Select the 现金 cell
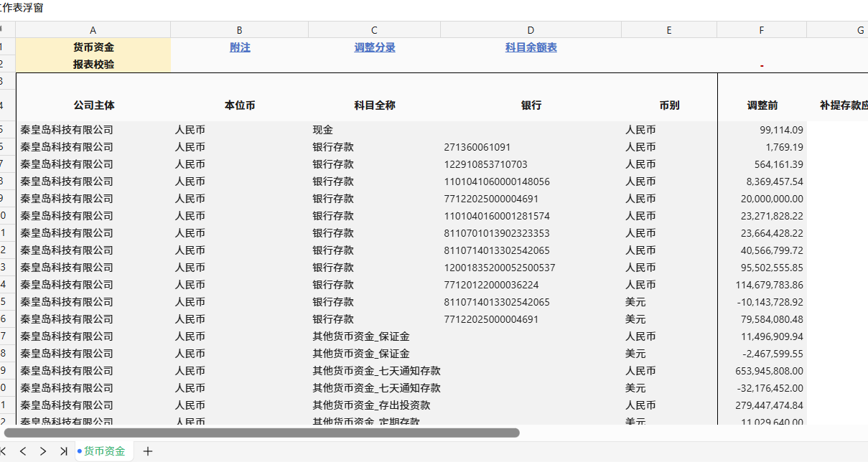This screenshot has width=868, height=462. [x=375, y=130]
